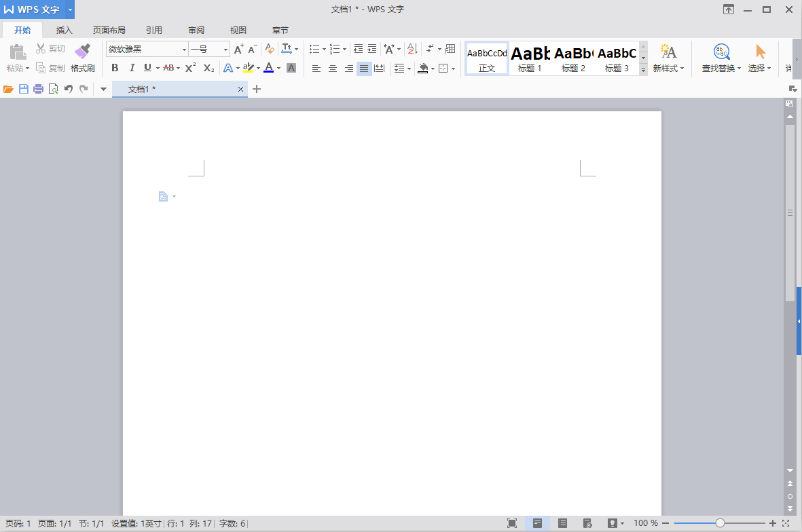Align text left
802x532 pixels.
(x=316, y=68)
